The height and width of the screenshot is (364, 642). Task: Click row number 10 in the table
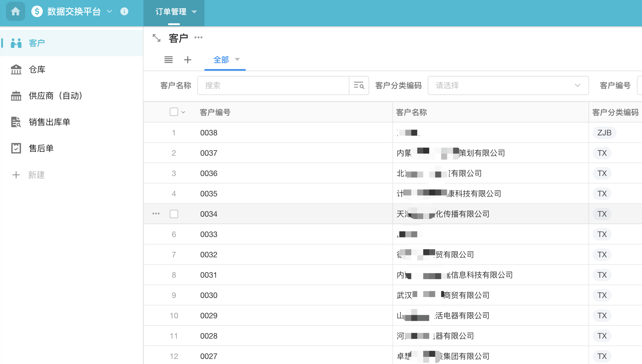click(174, 316)
